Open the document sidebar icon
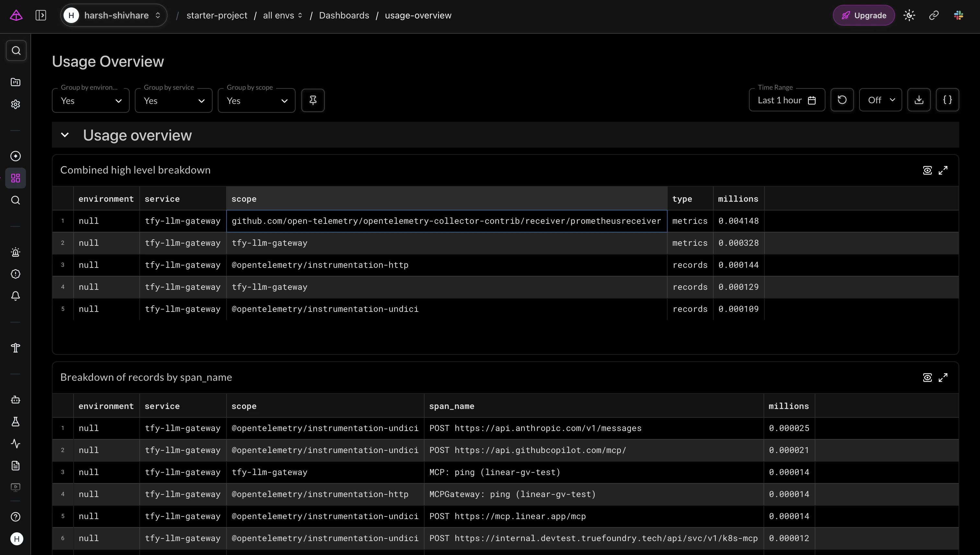 tap(16, 465)
